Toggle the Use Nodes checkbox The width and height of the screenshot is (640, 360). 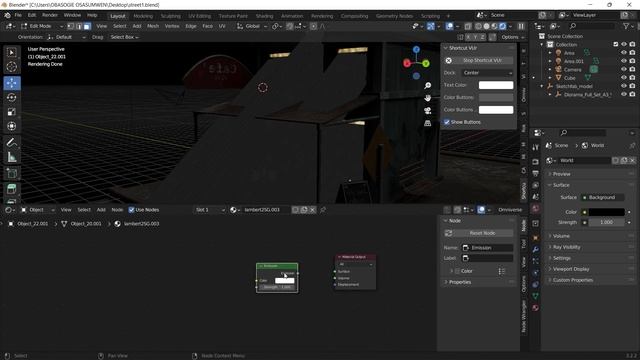pos(131,210)
